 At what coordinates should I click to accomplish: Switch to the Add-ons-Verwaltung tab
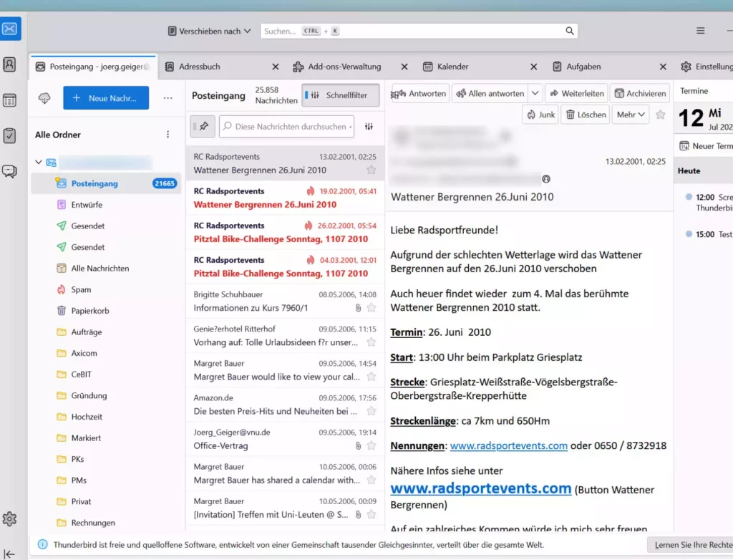[344, 67]
